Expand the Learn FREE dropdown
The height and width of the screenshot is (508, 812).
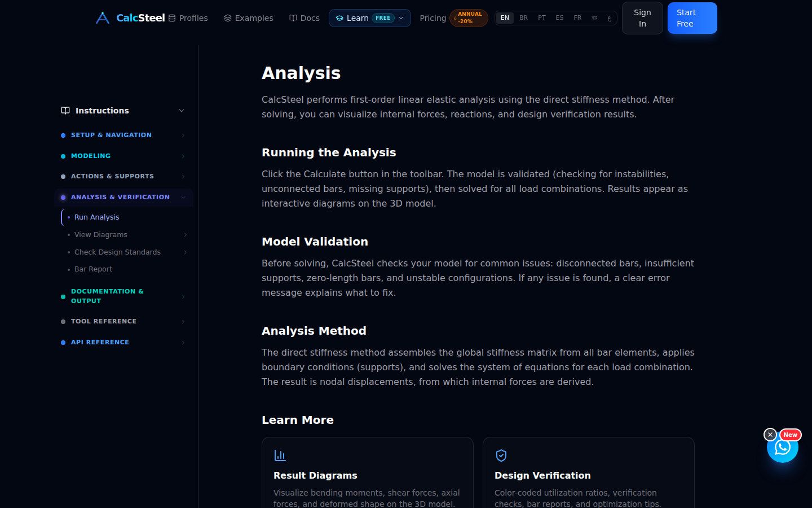pos(370,18)
